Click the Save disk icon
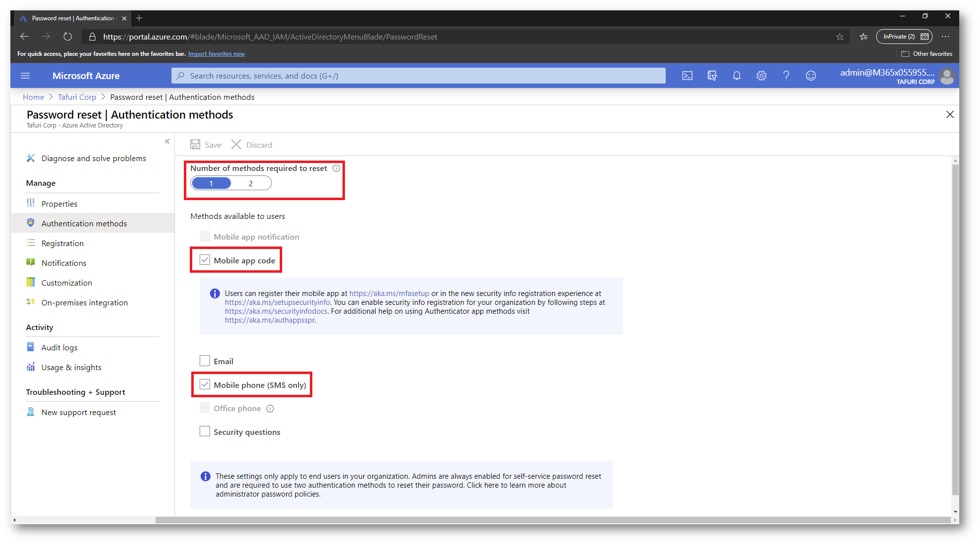Viewport: 980px width, 545px height. coord(195,144)
